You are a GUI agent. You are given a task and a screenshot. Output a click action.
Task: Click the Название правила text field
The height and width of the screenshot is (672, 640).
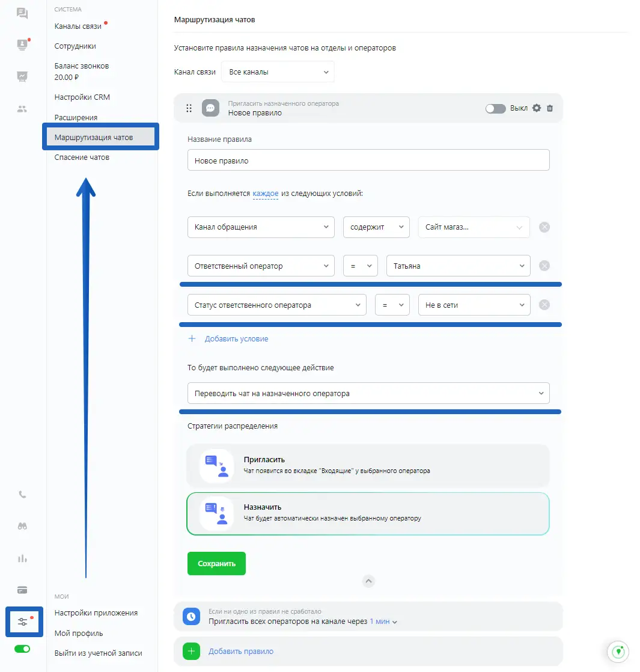click(x=368, y=160)
